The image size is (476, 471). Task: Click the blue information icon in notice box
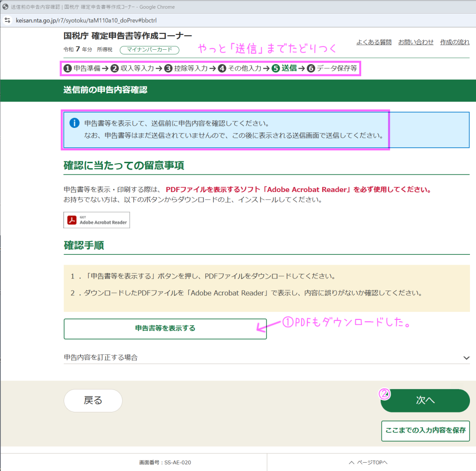(74, 123)
